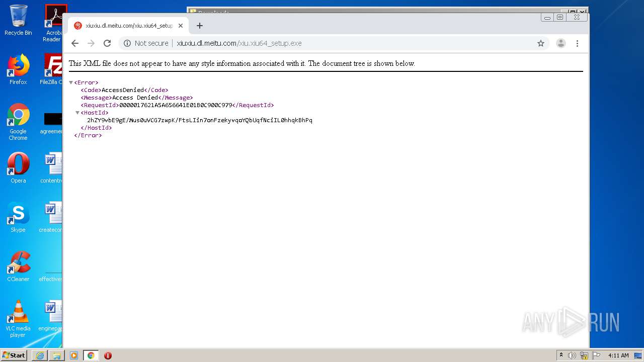Open the Action Center flag icon

point(596,355)
